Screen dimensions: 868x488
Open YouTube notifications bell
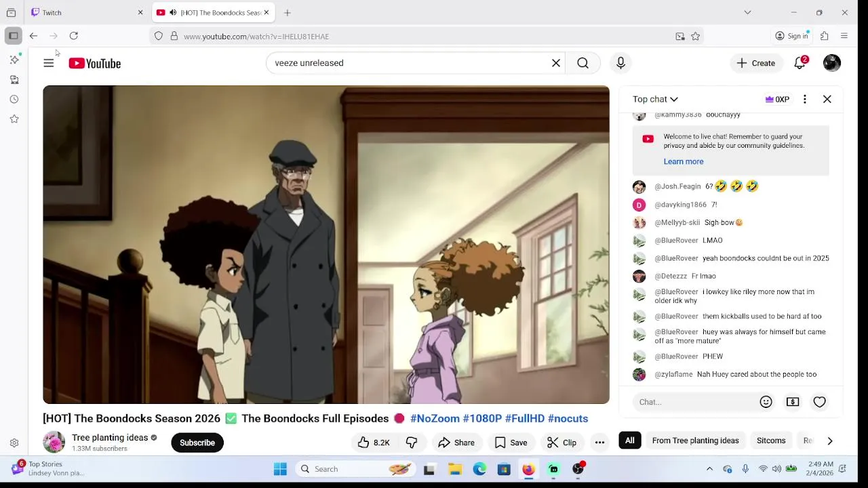800,63
